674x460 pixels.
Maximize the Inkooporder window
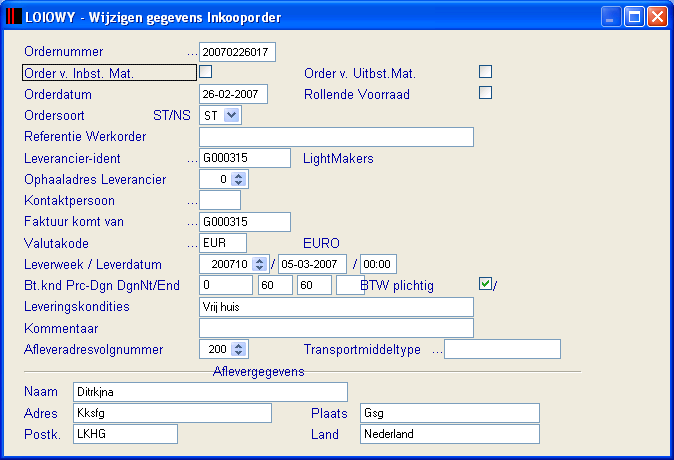634,17
